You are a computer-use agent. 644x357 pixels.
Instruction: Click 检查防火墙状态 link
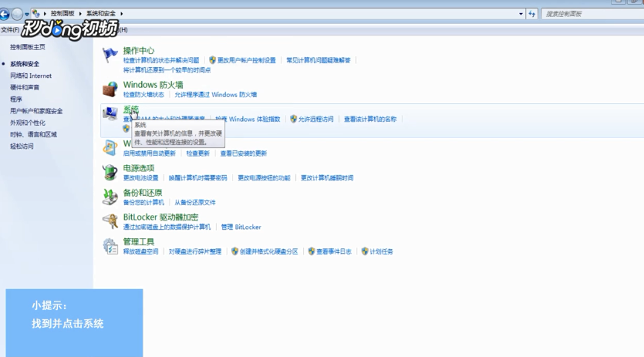pyautogui.click(x=143, y=95)
